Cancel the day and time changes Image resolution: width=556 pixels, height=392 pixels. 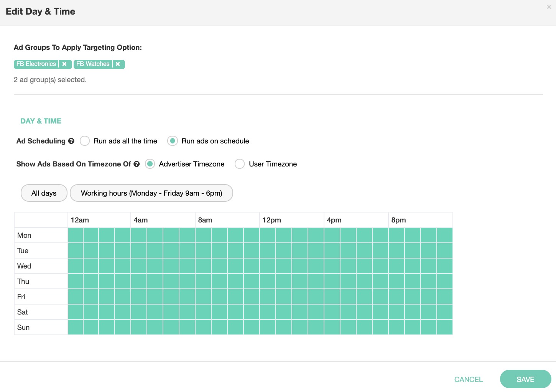tap(468, 379)
